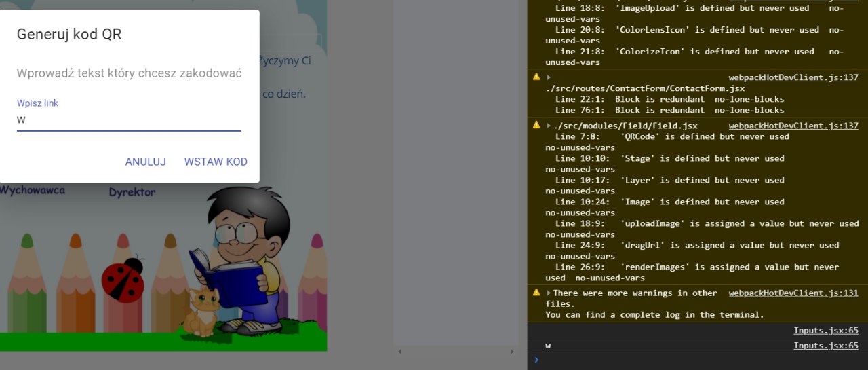Viewport: 868px width, 370px height.
Task: Open webpackHotDevClient.js:137 link on Field.jsx warning
Action: (793, 126)
